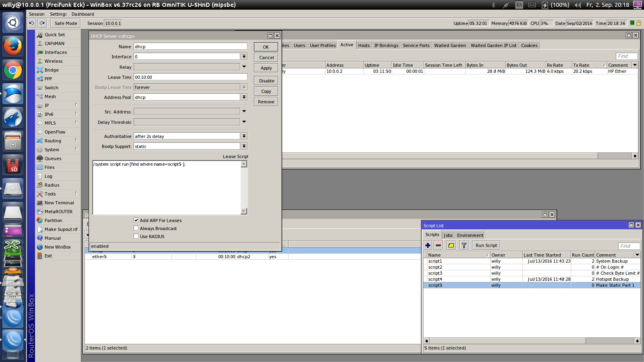
Task: Switch to the Environment tab
Action: point(470,235)
